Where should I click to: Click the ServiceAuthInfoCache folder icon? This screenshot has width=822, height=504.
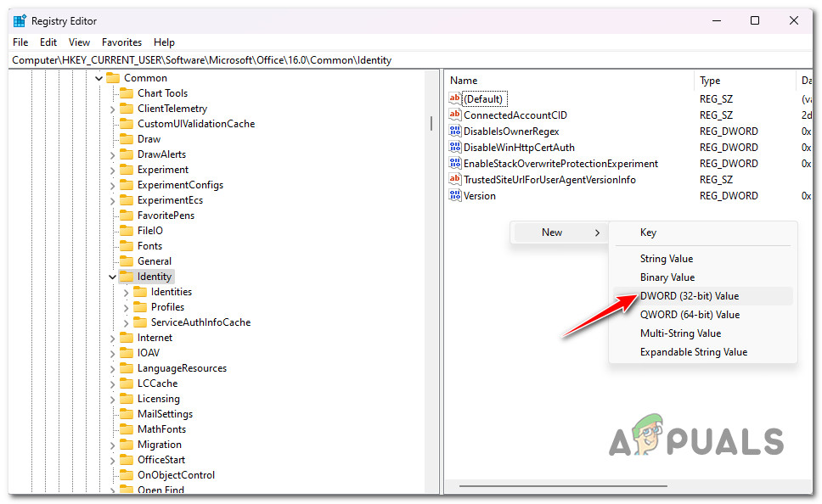pyautogui.click(x=140, y=322)
